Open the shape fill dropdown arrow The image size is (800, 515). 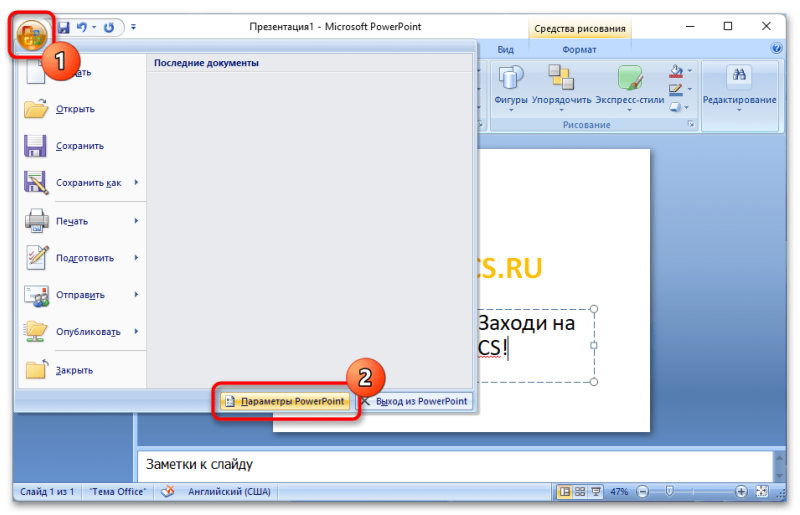pos(690,71)
